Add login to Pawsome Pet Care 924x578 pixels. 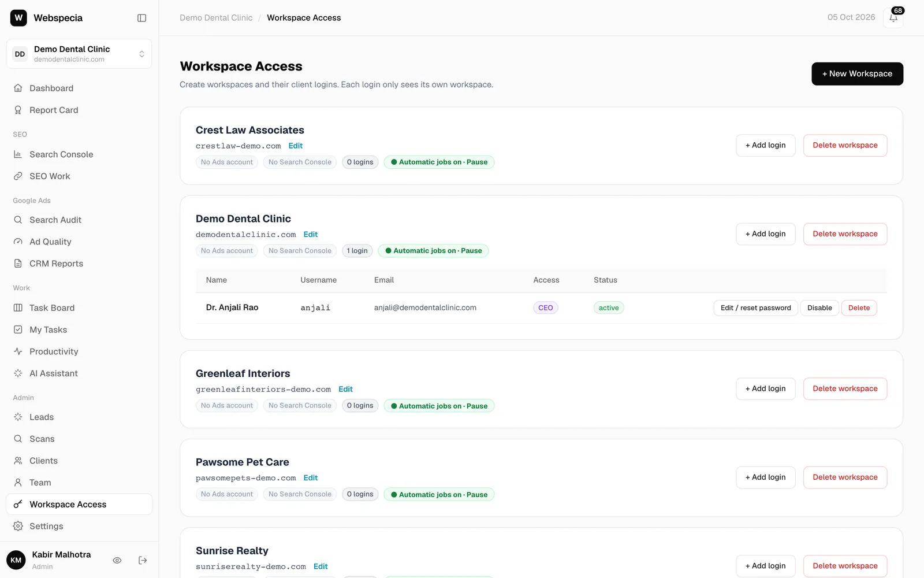(x=765, y=477)
